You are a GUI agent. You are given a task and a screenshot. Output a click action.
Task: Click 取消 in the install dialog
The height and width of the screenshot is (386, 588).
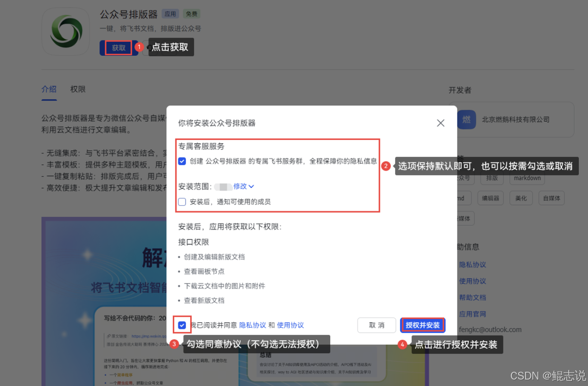click(377, 325)
